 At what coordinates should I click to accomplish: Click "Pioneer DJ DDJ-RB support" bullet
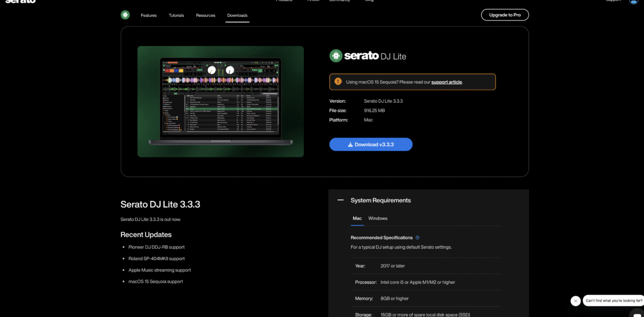[157, 247]
